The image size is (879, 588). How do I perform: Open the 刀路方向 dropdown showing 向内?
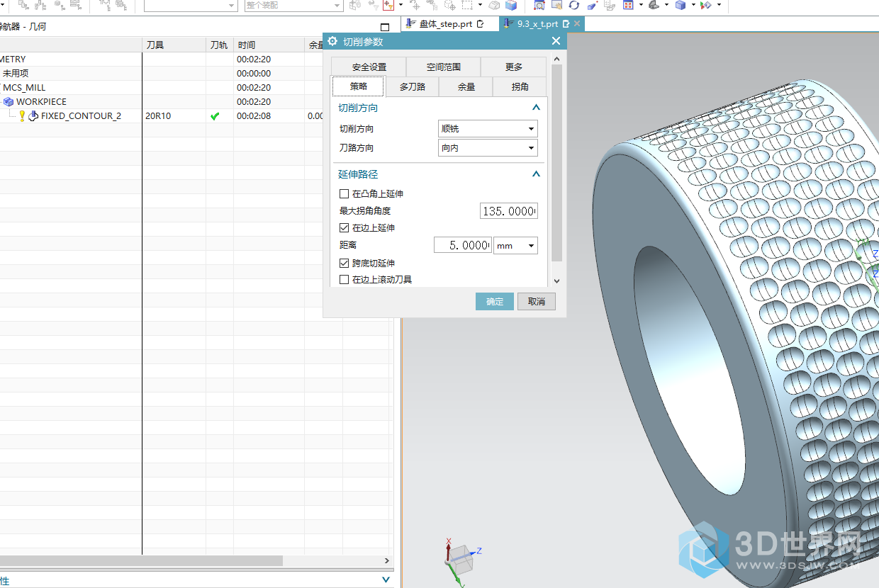[488, 148]
